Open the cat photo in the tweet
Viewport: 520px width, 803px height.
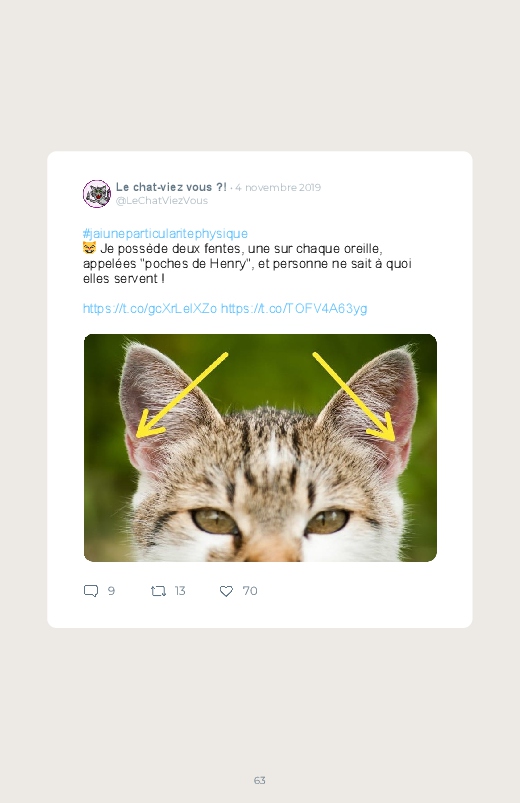(260, 448)
